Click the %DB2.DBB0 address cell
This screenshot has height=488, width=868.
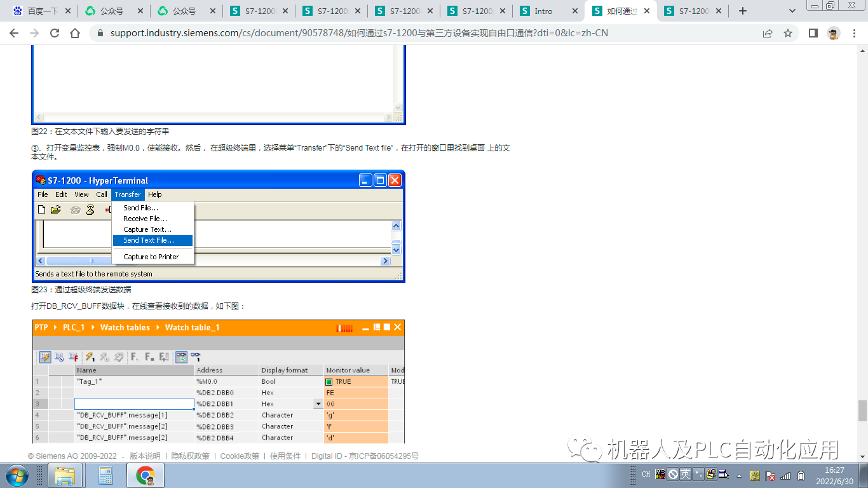[227, 393]
